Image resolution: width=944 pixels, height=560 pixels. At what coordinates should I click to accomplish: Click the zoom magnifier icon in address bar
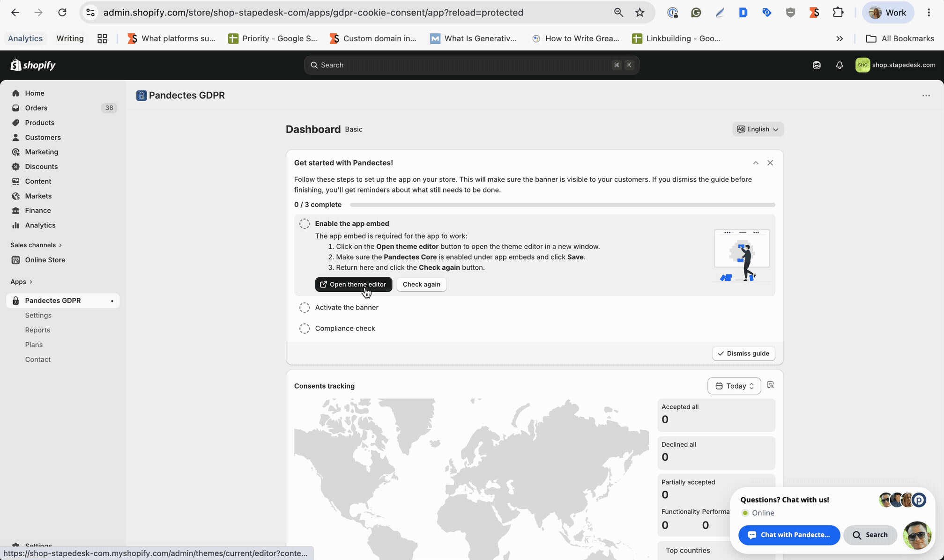click(x=618, y=13)
